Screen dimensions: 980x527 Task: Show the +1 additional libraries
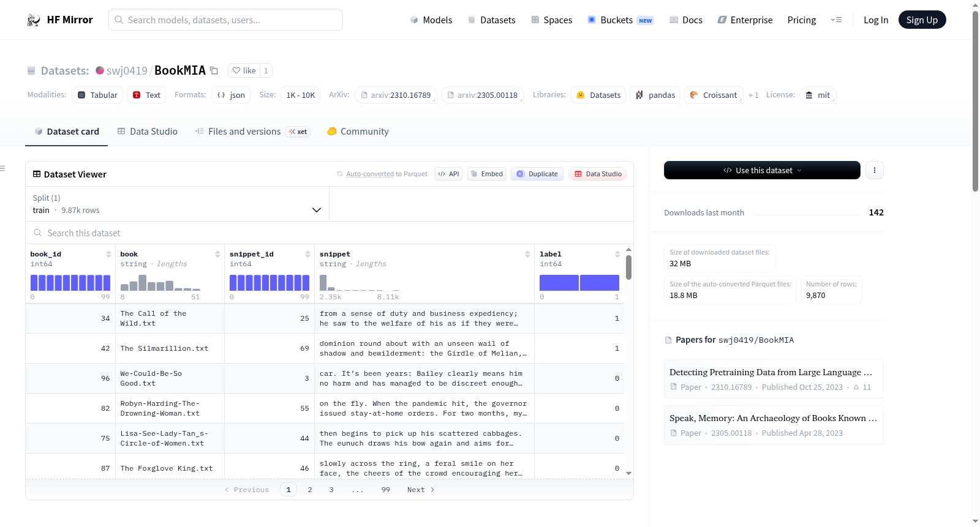(753, 95)
